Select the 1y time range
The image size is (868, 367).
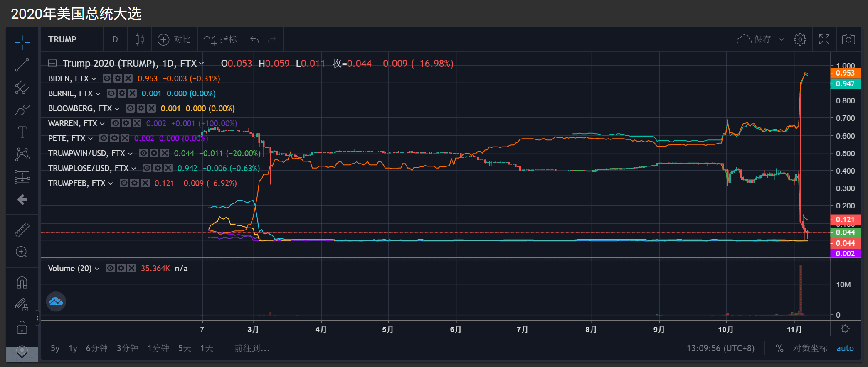(x=73, y=348)
